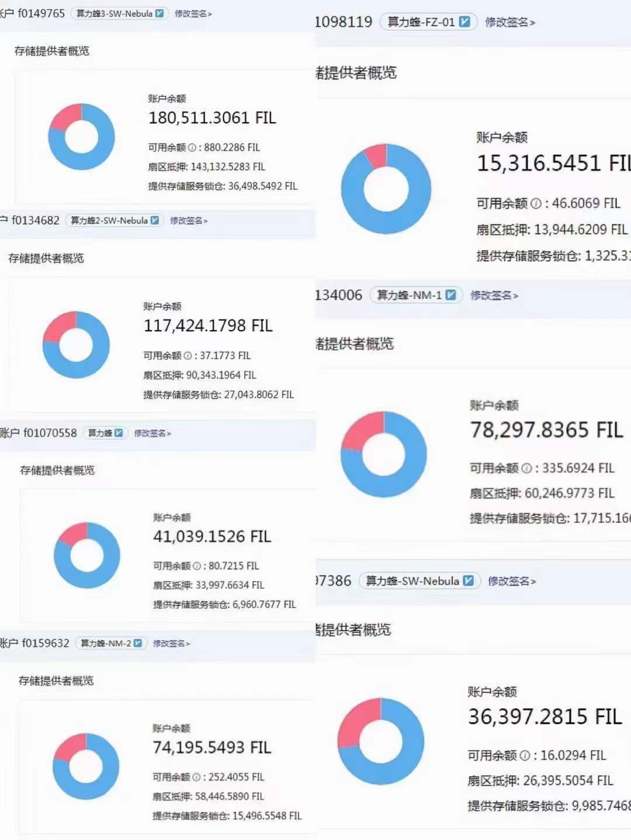
Task: Click donut chart for 117,424.1798 FIL balance
Action: (x=76, y=345)
